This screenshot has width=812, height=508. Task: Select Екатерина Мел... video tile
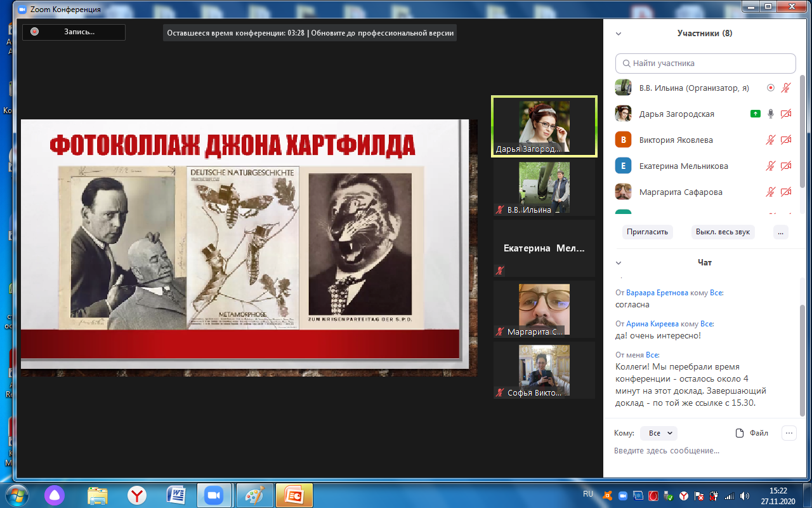[x=544, y=248]
